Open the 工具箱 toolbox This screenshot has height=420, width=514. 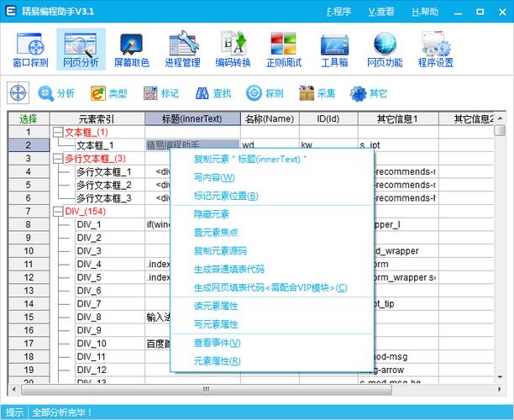[x=334, y=50]
